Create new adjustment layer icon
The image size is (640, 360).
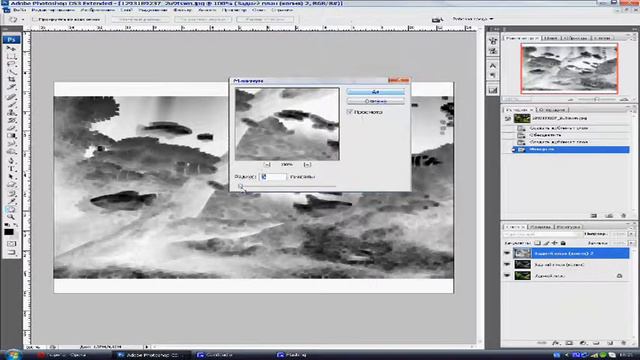pos(583,343)
